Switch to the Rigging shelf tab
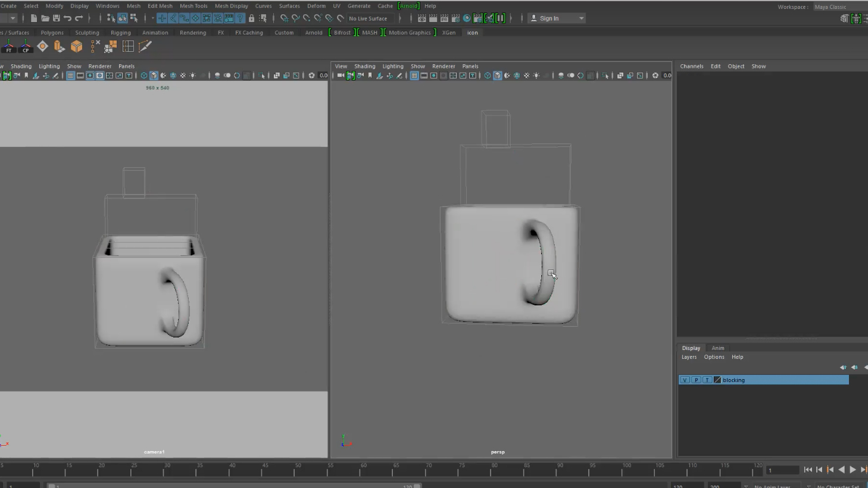868x488 pixels. 120,33
